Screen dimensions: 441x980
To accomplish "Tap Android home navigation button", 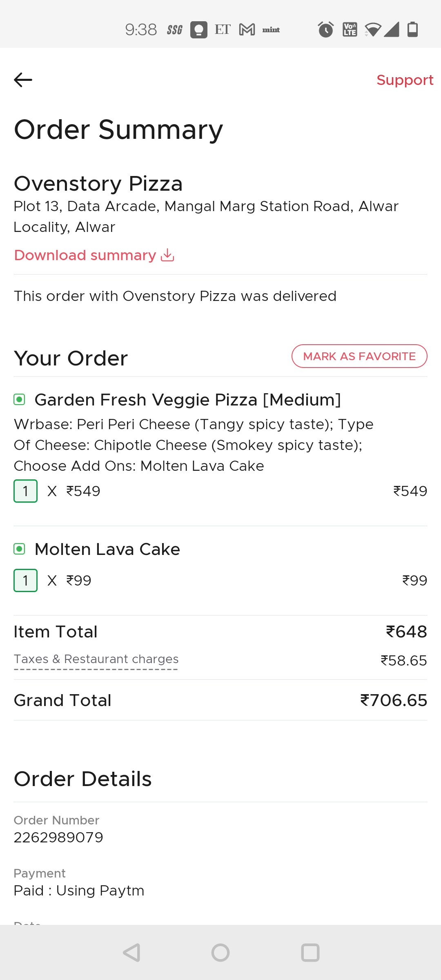I will 220,953.
